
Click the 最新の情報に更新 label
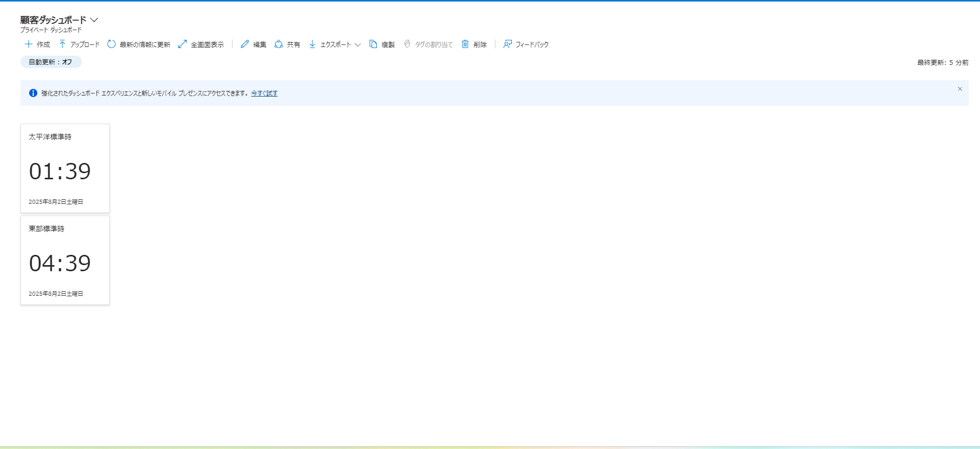tap(145, 45)
